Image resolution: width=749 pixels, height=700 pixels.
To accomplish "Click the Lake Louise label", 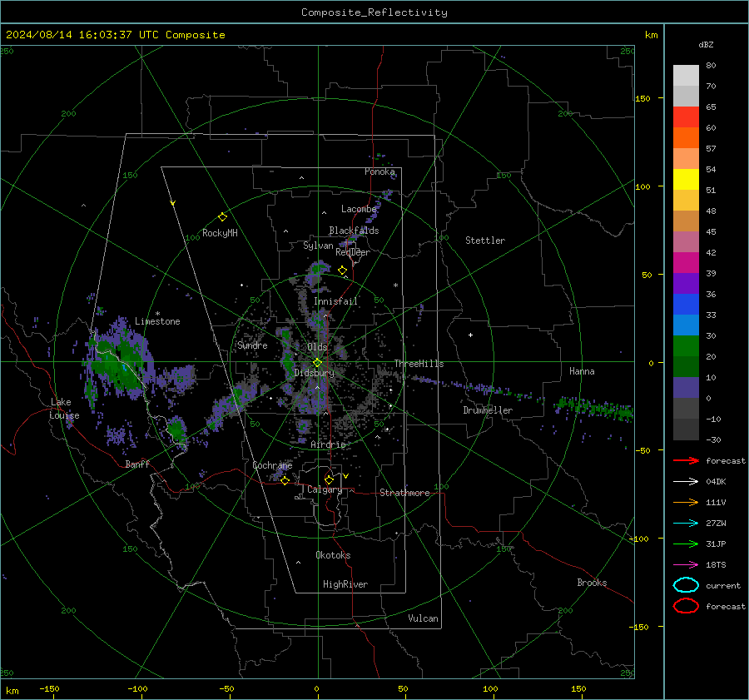I will point(64,409).
